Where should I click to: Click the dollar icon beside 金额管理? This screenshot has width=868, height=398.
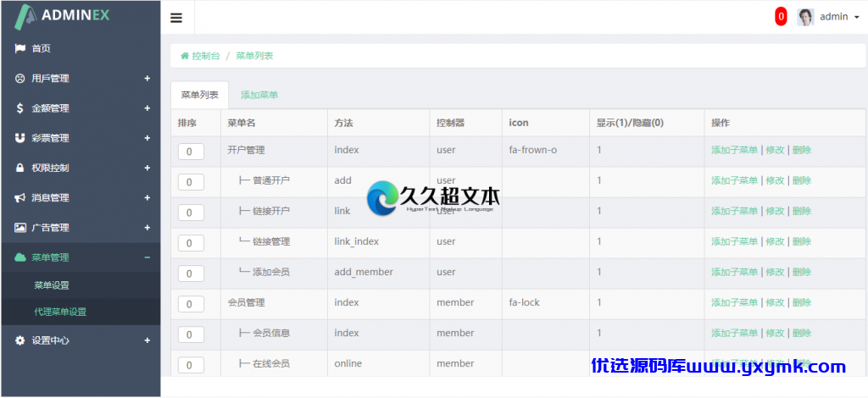point(20,108)
